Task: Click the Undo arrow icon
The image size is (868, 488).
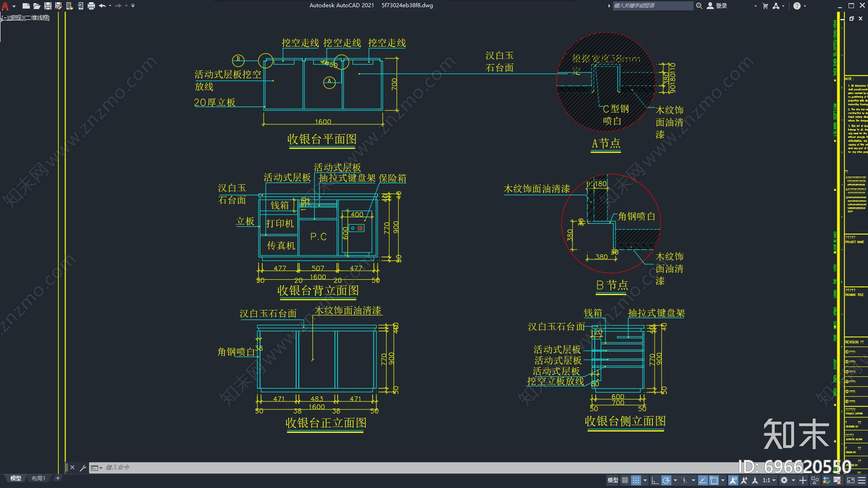Action: [102, 6]
